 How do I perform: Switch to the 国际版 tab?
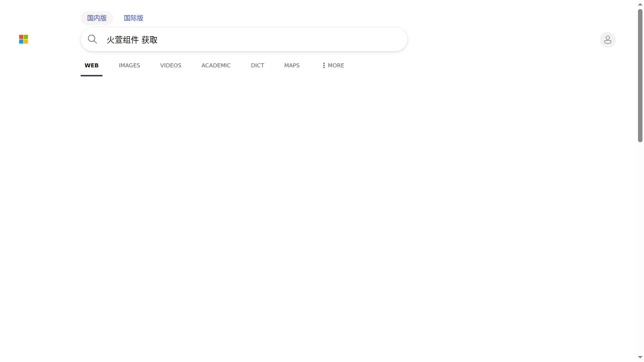pos(134,18)
